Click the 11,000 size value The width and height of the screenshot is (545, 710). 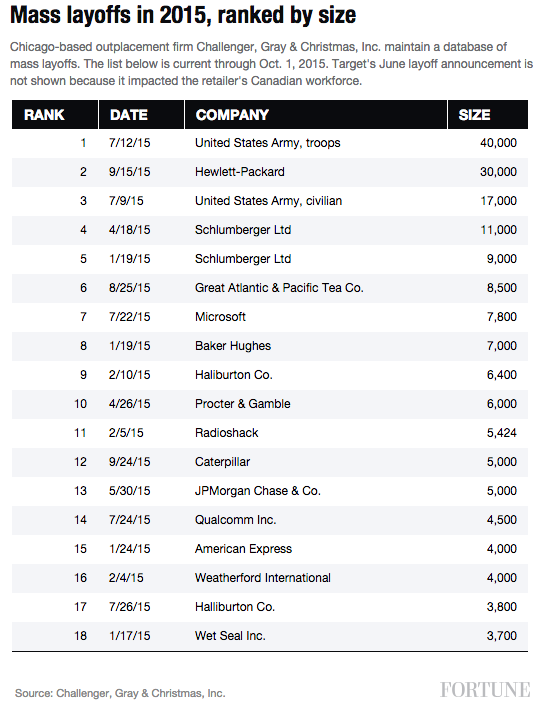(x=498, y=230)
